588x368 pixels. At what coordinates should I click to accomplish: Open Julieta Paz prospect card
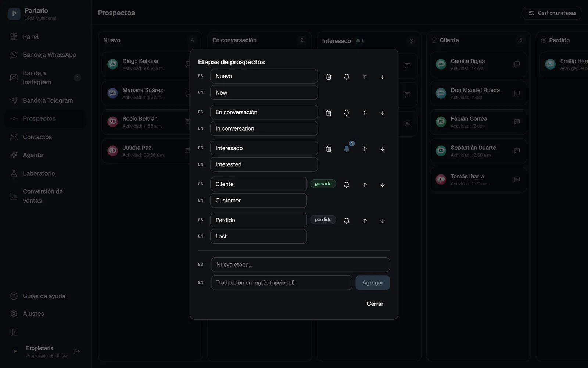tap(146, 151)
